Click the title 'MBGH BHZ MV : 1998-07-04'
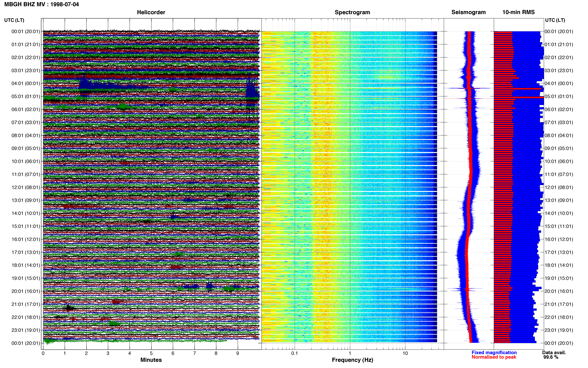Image resolution: width=588 pixels, height=368 pixels. [42, 4]
